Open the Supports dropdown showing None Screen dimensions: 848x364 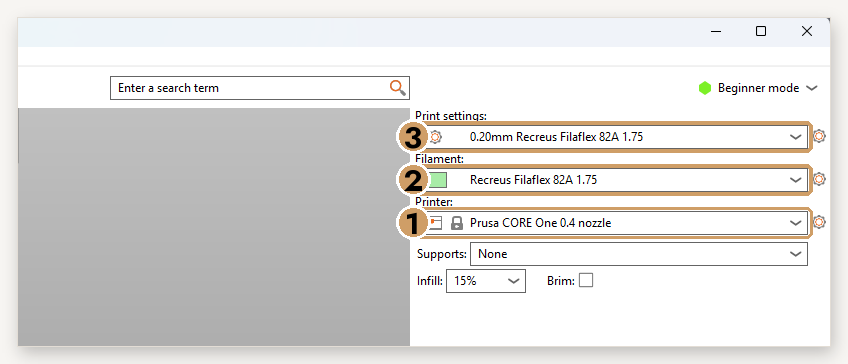pyautogui.click(x=639, y=254)
